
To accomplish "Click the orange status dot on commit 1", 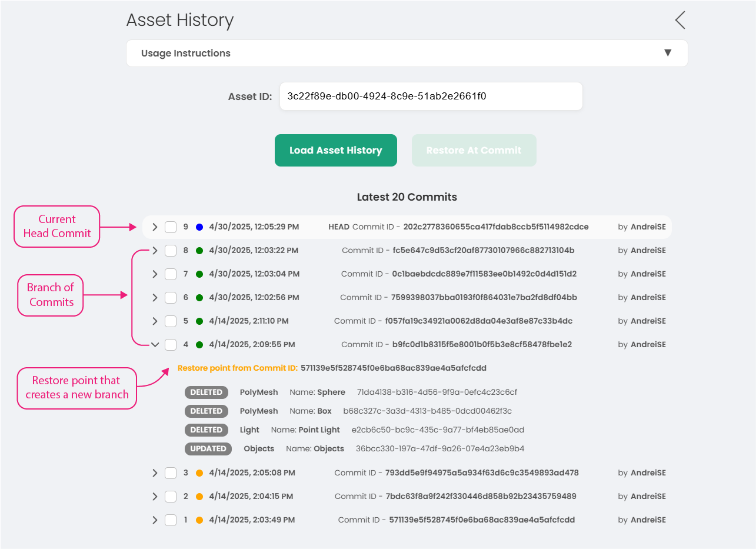I will (199, 520).
